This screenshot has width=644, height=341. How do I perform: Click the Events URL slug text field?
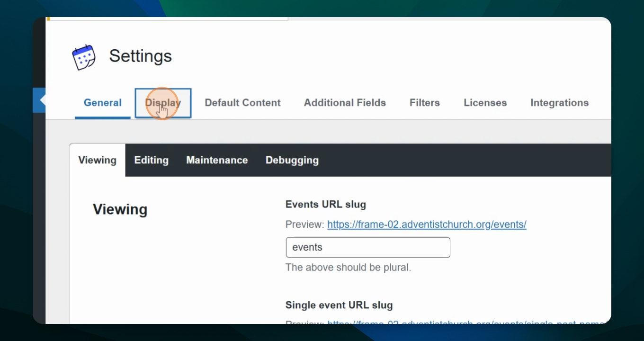(x=367, y=247)
